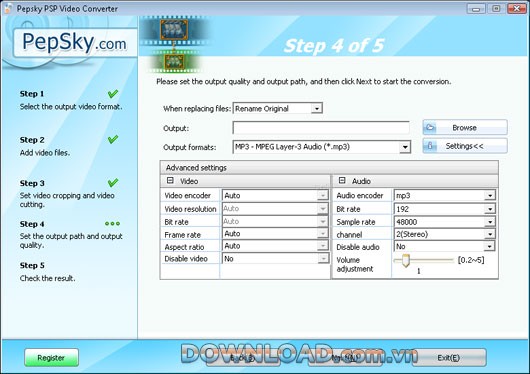Click the 'Video encoder' label
The height and width of the screenshot is (374, 530).
(188, 195)
